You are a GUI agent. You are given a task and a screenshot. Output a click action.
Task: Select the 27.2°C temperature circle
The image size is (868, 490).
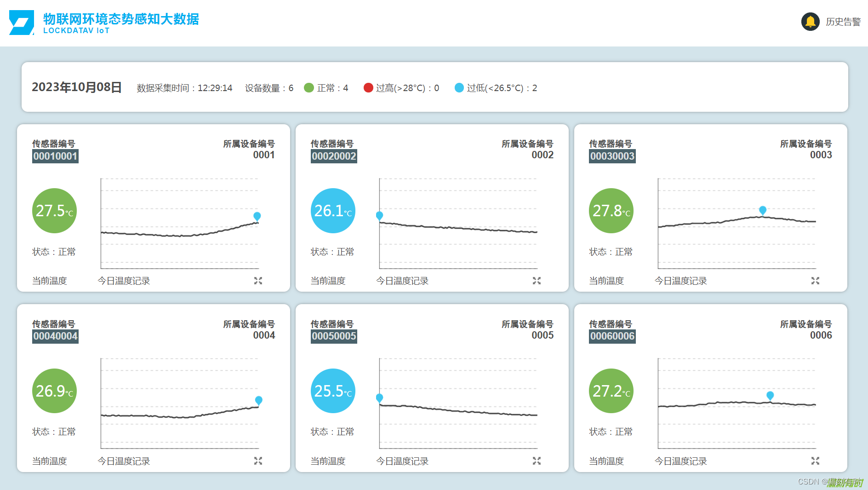[611, 391]
